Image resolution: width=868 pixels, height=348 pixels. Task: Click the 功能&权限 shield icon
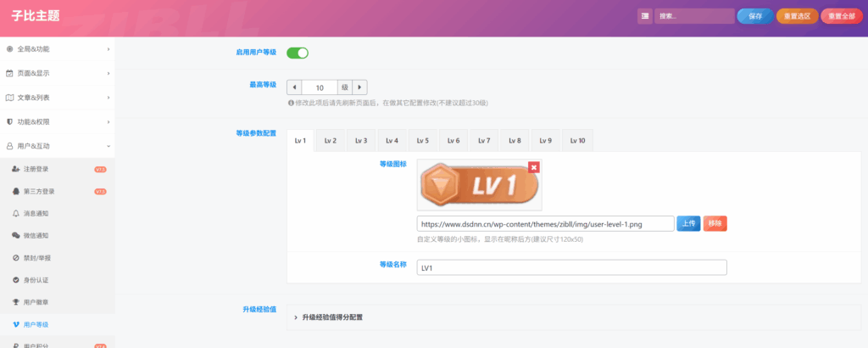point(9,121)
